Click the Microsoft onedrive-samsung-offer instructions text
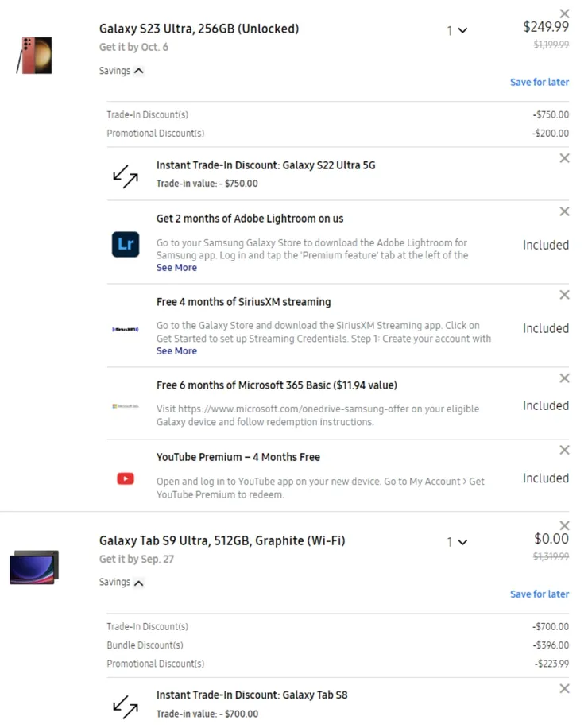 tap(318, 416)
